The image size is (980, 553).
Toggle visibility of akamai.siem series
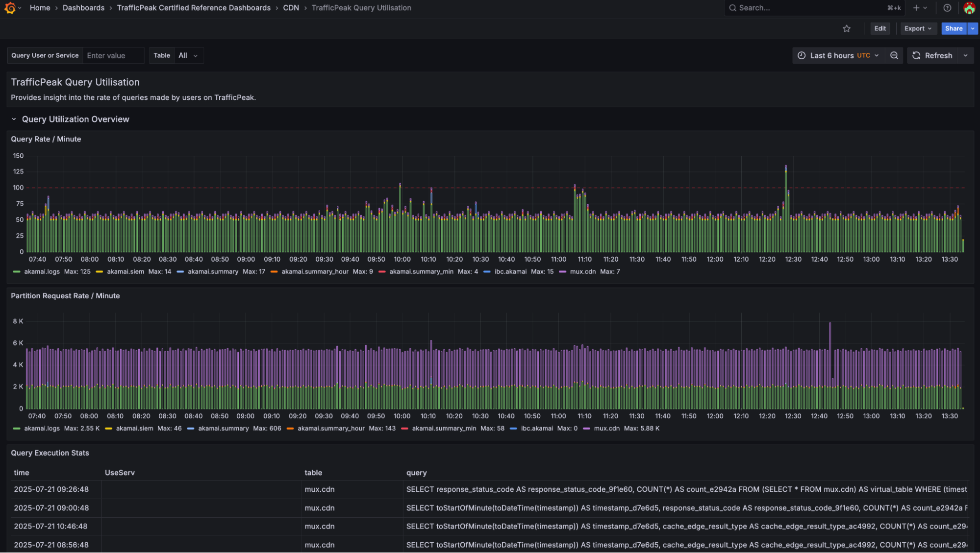(125, 271)
